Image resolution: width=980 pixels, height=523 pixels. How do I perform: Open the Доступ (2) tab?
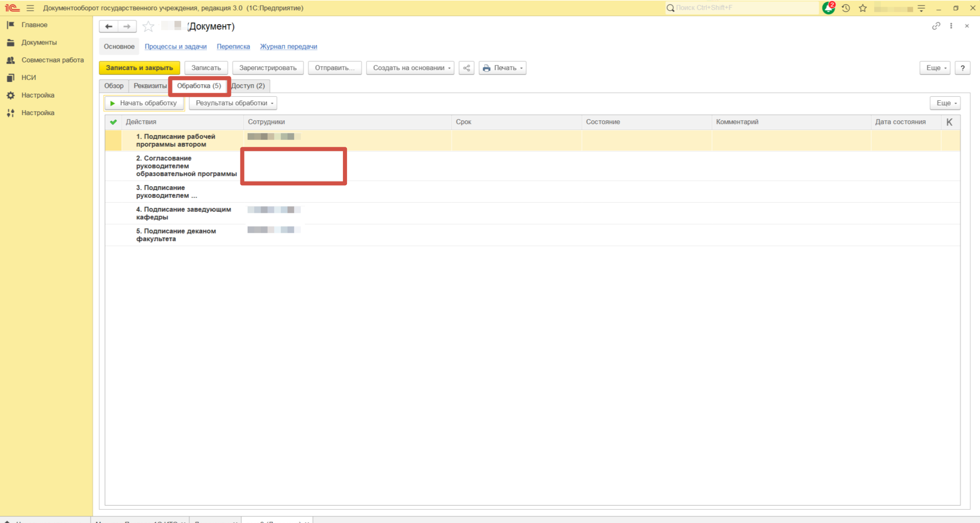(248, 86)
